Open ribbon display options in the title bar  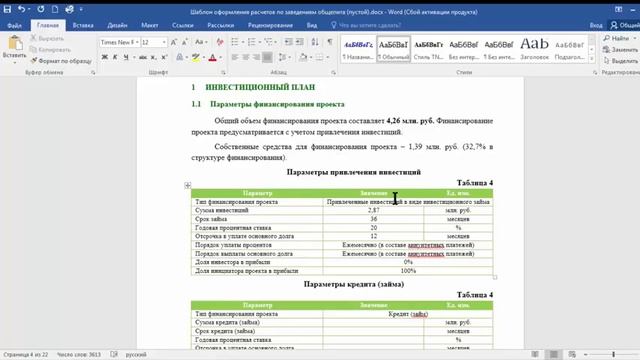coord(619,9)
